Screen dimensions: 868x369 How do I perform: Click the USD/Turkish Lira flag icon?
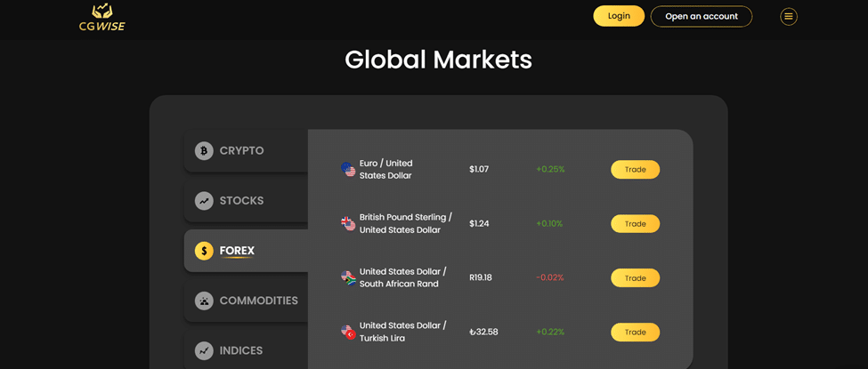348,332
